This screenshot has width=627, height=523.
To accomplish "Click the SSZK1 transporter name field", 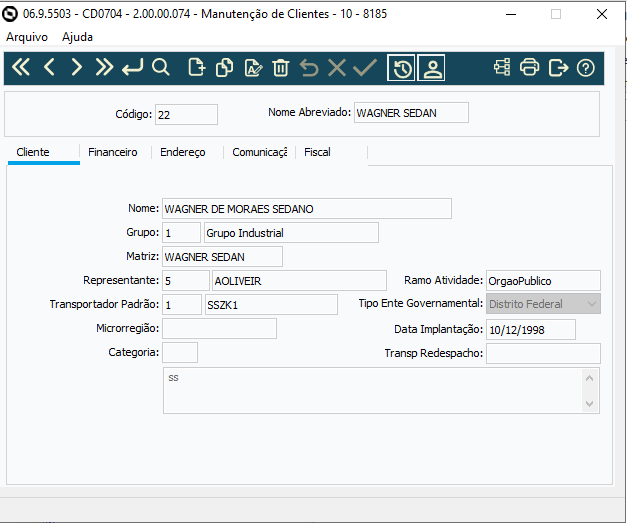I will (x=271, y=305).
